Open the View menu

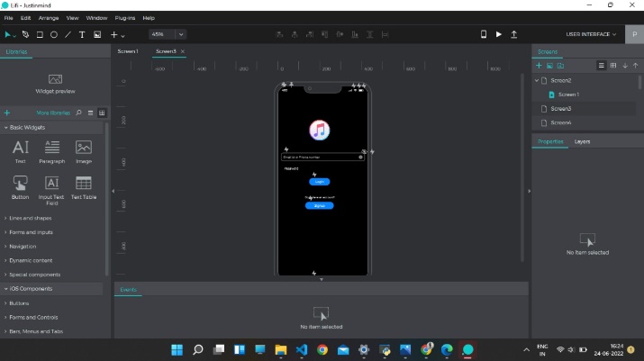click(72, 18)
